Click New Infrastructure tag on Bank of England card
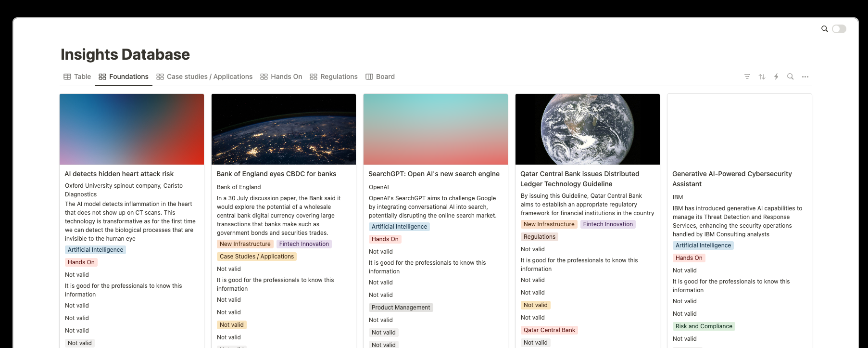This screenshot has width=868, height=348. 245,244
